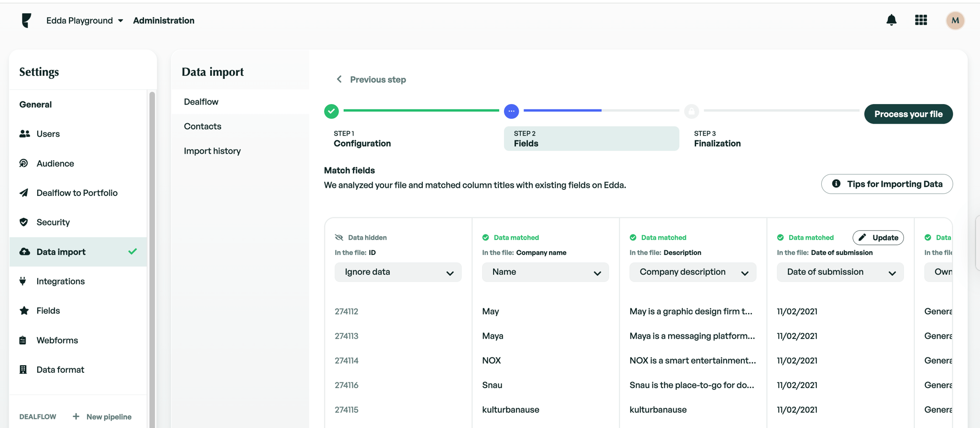Open the Administration section
Image resolution: width=980 pixels, height=428 pixels.
click(164, 20)
